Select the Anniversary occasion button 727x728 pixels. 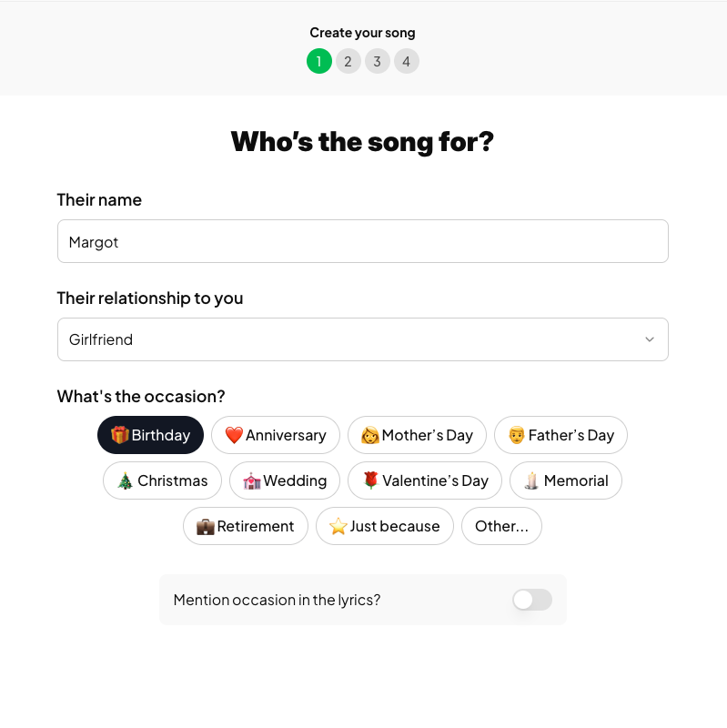click(x=275, y=435)
